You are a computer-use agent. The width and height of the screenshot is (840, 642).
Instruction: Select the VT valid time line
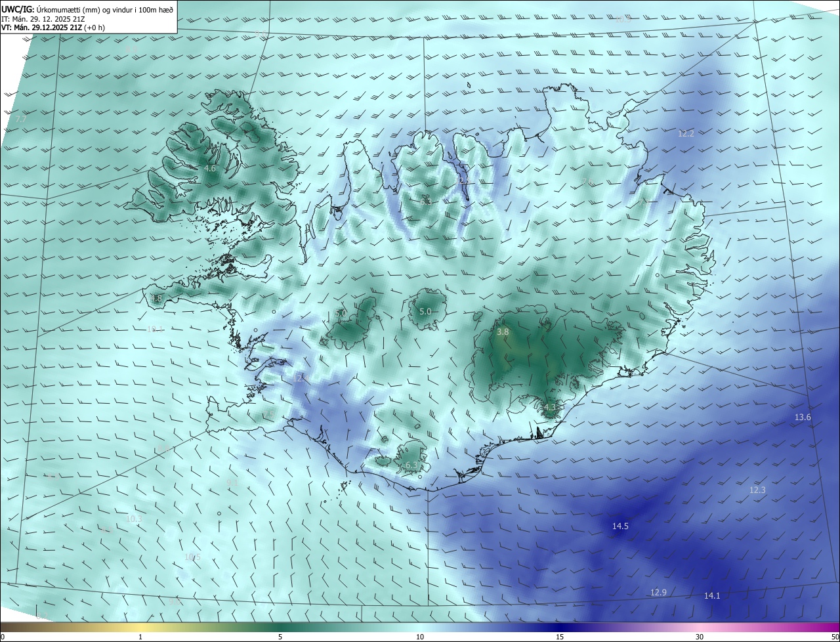tap(53, 28)
